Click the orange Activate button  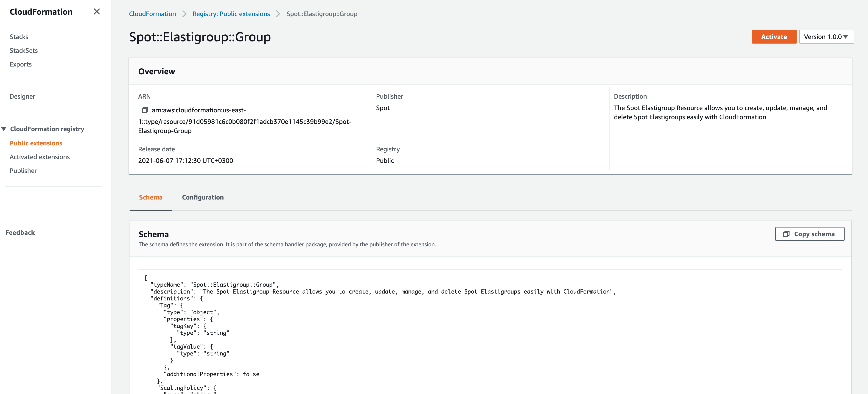tap(774, 37)
